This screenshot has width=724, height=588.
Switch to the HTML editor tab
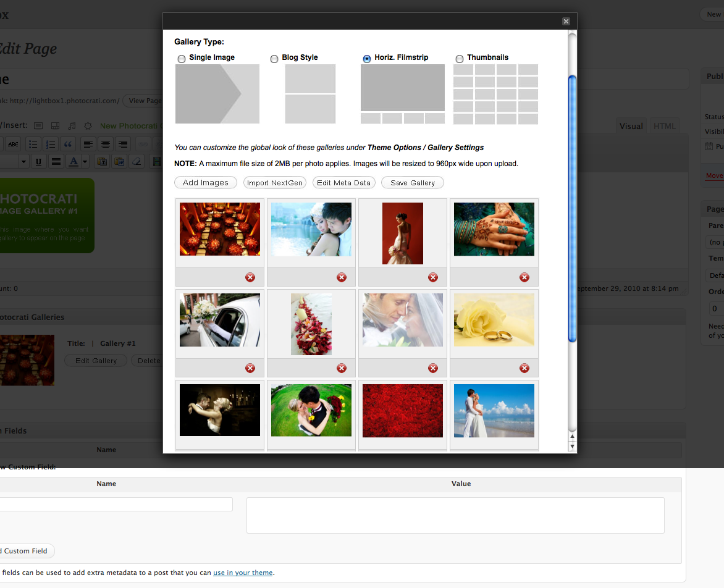pos(665,126)
